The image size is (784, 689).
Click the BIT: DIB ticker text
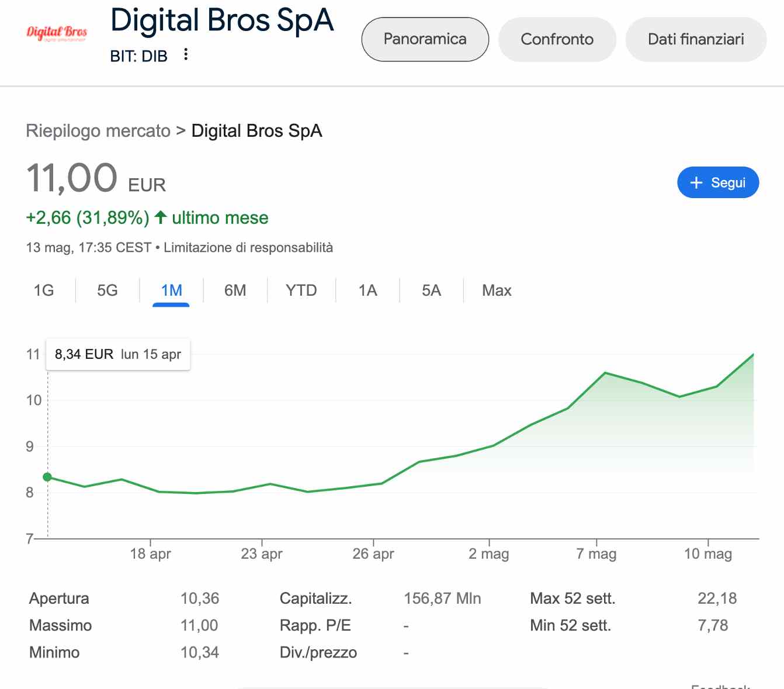[139, 56]
